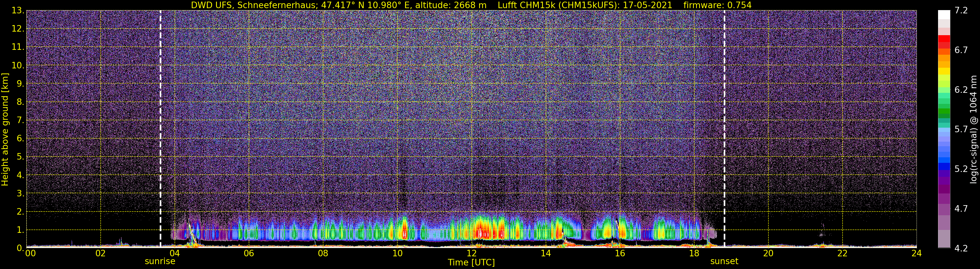Image resolution: width=980 pixels, height=269 pixels.
Task: Click the height axis tick '11.'
Action: 18,47
